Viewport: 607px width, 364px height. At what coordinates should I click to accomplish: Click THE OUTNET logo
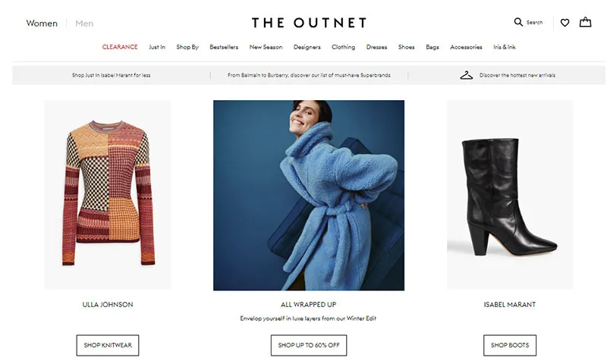coord(309,23)
